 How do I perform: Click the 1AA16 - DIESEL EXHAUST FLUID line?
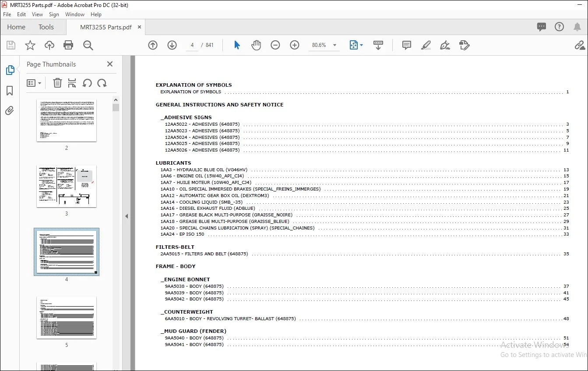point(365,208)
